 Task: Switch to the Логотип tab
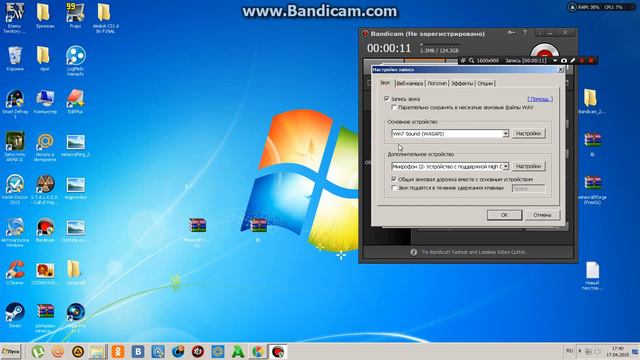[437, 83]
